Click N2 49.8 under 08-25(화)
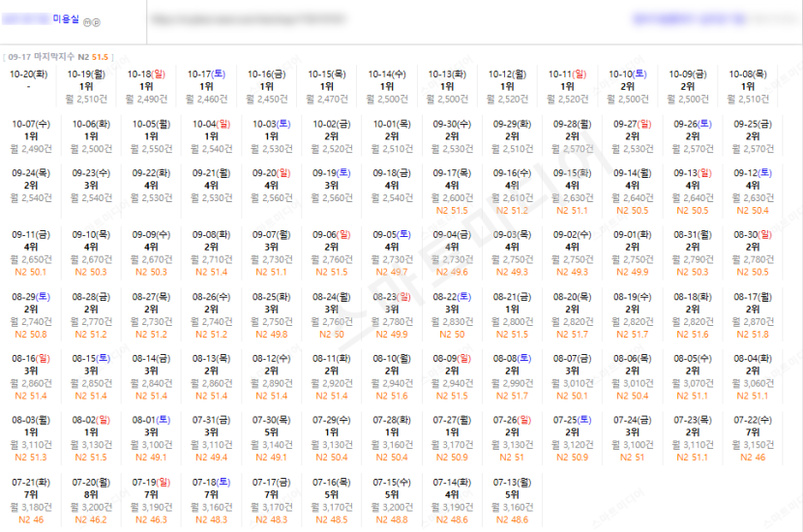 coord(272,335)
